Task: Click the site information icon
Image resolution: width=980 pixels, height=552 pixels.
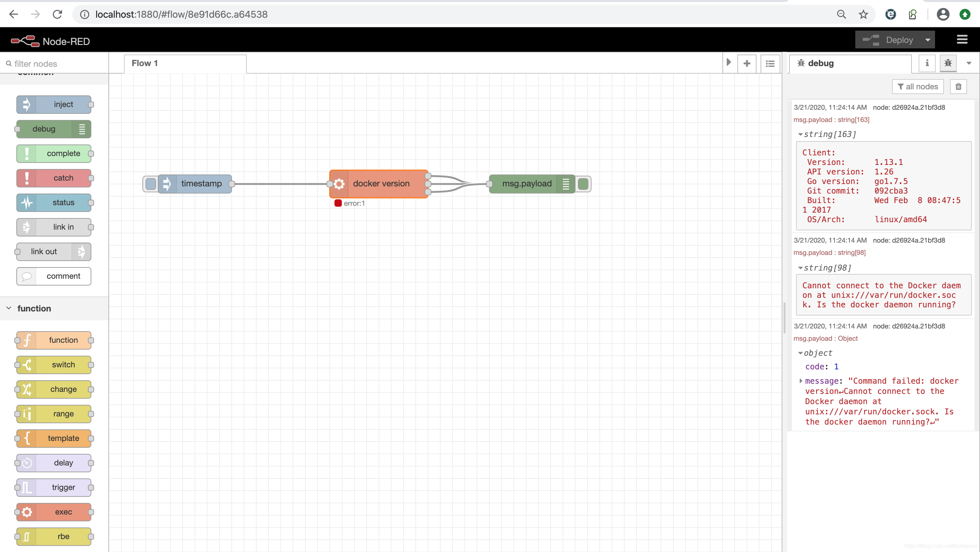Action: pyautogui.click(x=85, y=14)
